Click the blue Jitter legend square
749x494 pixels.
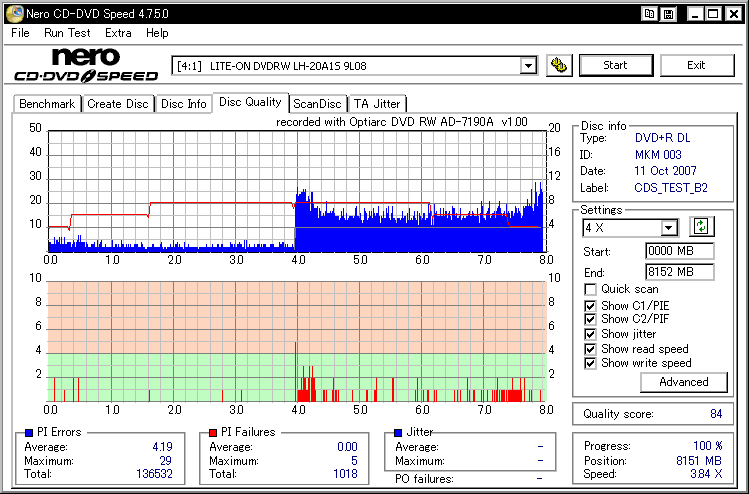(398, 433)
